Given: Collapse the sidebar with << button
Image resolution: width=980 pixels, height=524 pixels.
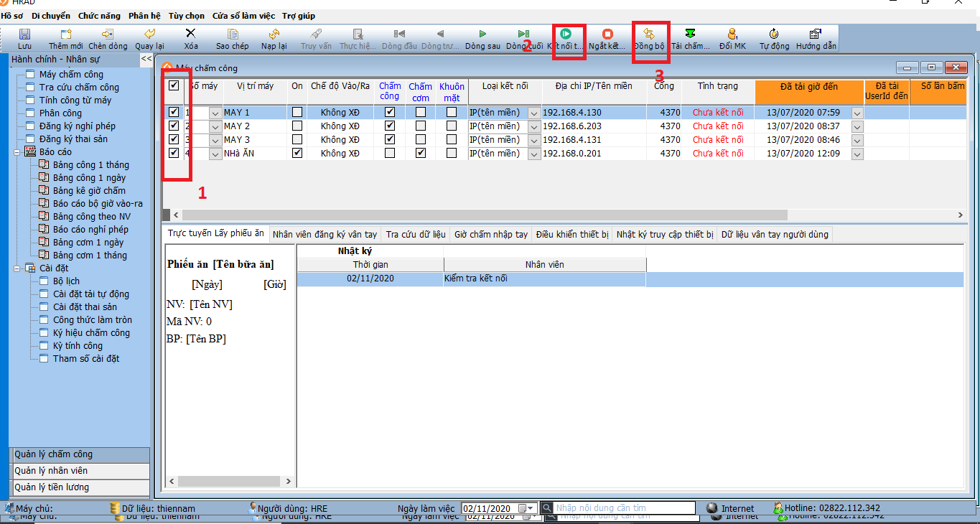Looking at the screenshot, I should [x=146, y=59].
